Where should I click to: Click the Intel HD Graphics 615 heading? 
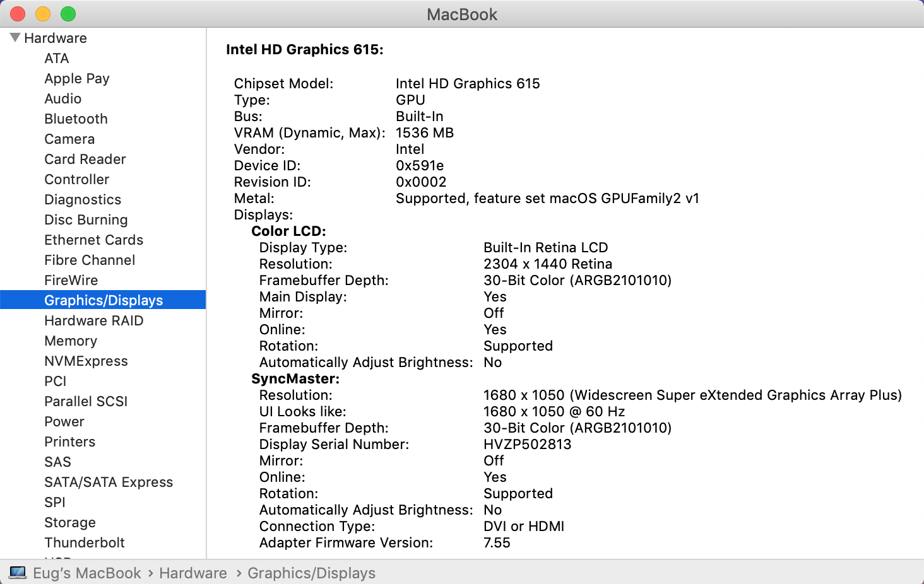tap(305, 49)
